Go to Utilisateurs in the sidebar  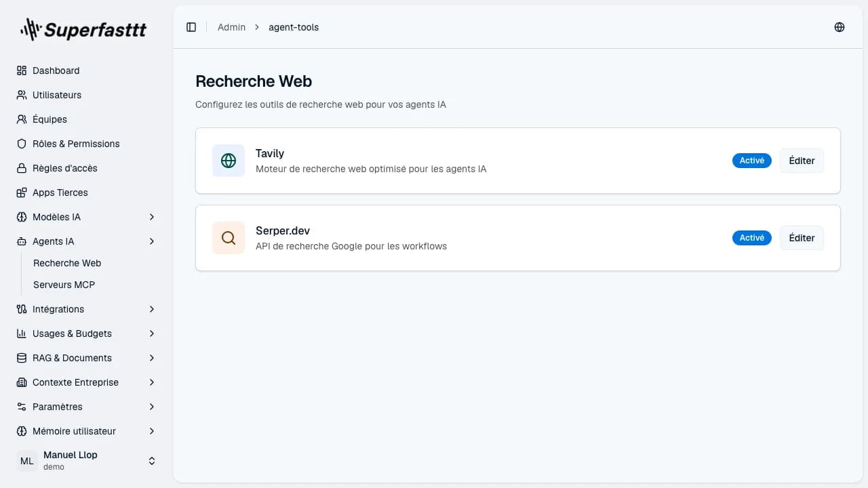[87, 95]
